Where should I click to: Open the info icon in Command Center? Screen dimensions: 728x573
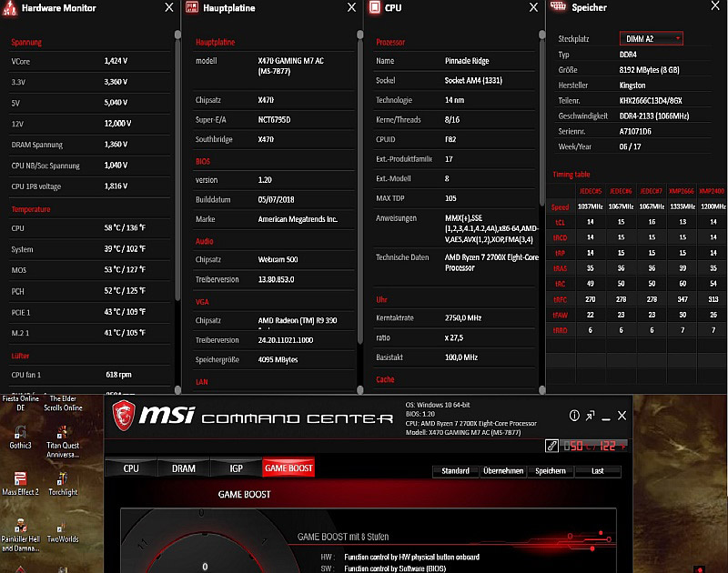(574, 416)
